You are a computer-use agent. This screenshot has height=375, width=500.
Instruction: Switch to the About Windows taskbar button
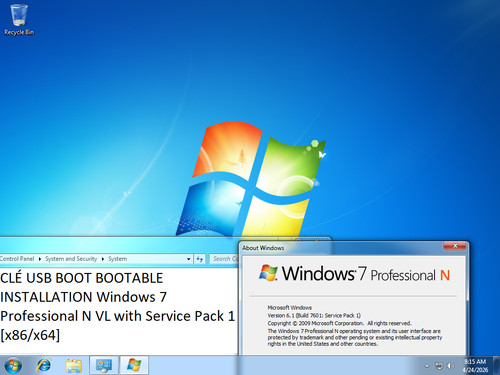coord(134,365)
